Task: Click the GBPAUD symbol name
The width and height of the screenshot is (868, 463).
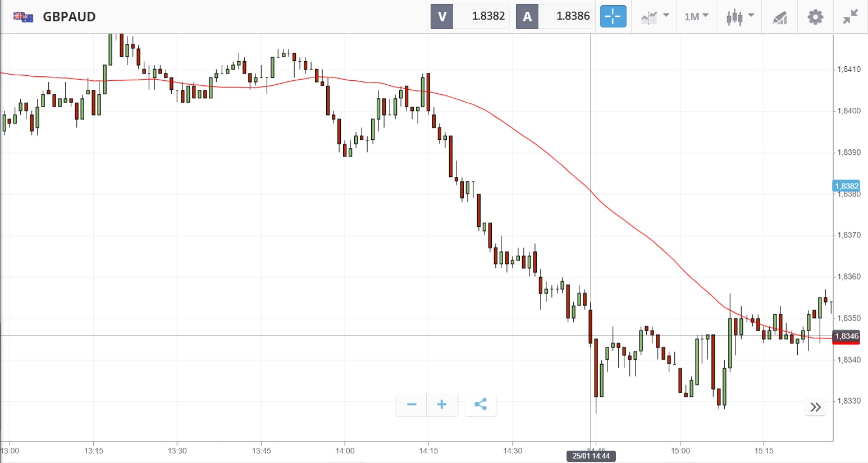Action: click(x=69, y=17)
